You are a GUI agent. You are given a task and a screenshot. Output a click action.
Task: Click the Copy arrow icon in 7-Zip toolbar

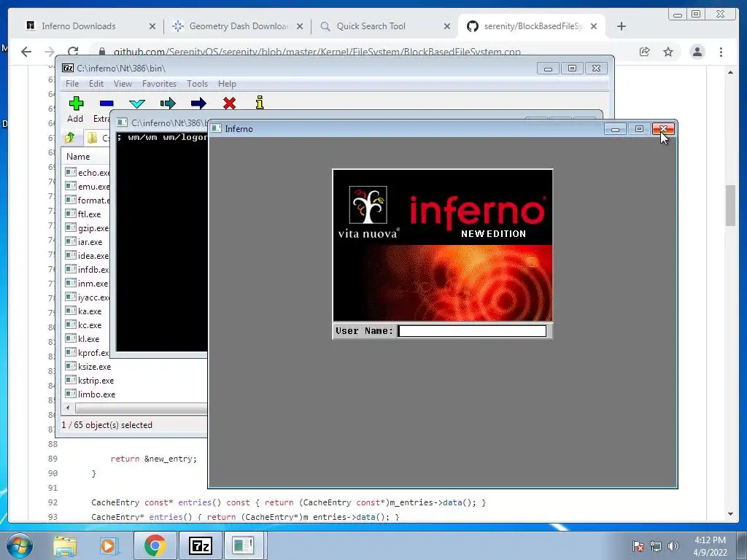(x=168, y=104)
